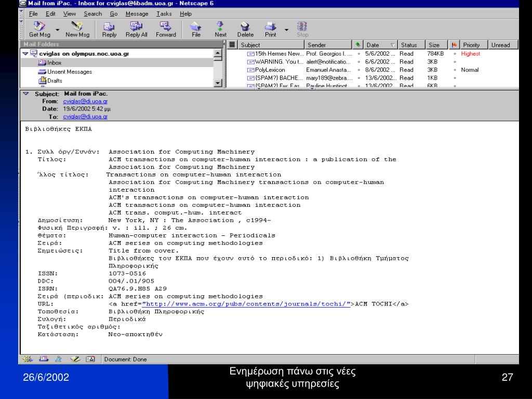Image resolution: width=532 pixels, height=399 pixels.
Task: Open the Help menu
Action: [185, 14]
